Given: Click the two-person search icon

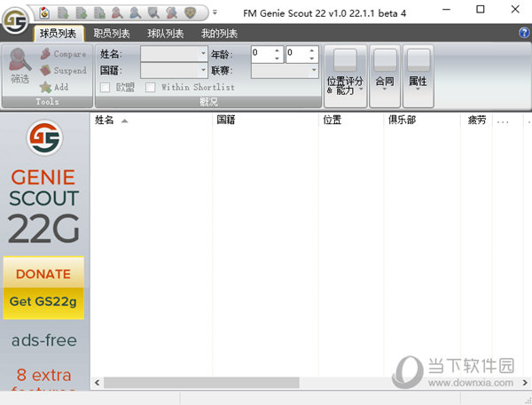Looking at the screenshot, I should click(x=171, y=13).
